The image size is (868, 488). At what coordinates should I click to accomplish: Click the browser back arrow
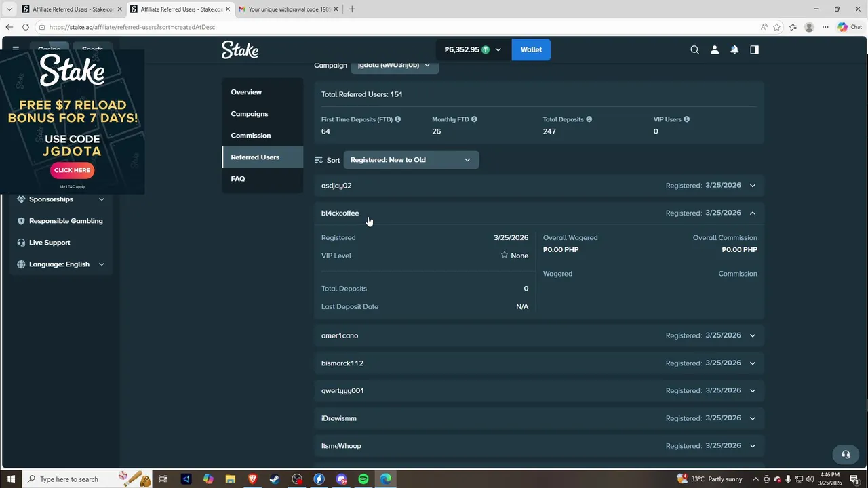point(9,27)
